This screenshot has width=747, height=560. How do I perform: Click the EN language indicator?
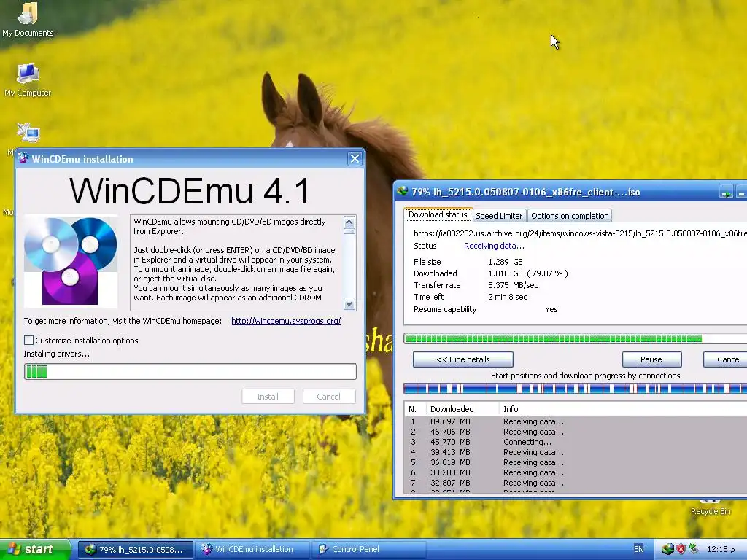[x=638, y=549]
